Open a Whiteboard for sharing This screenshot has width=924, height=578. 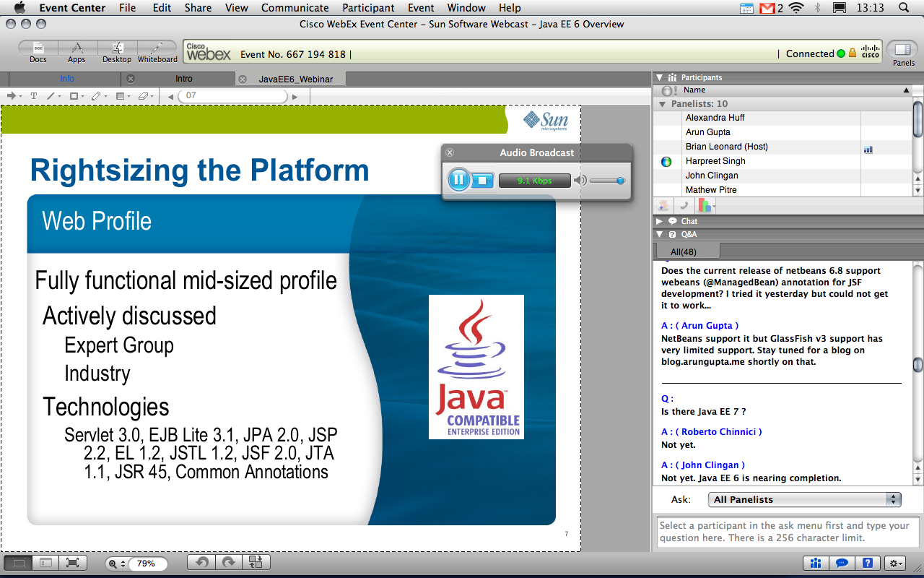(x=157, y=51)
